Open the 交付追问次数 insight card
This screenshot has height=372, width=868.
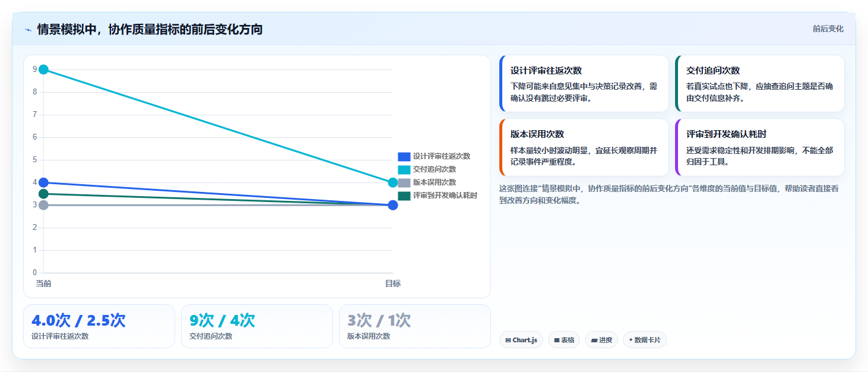point(760,84)
